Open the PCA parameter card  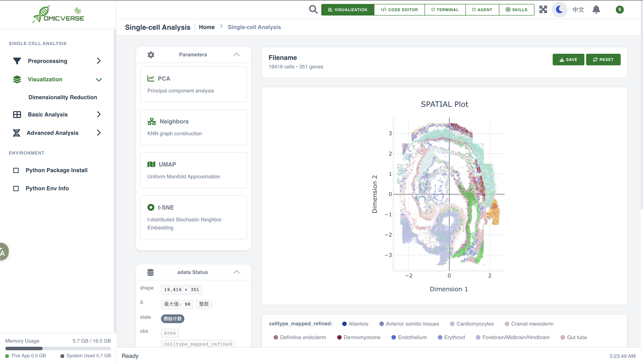193,84
